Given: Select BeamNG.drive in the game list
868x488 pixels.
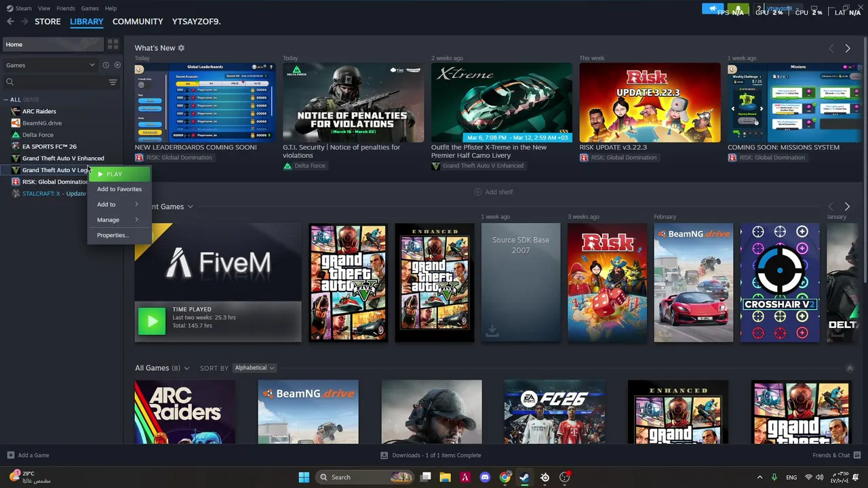Looking at the screenshot, I should [x=41, y=123].
